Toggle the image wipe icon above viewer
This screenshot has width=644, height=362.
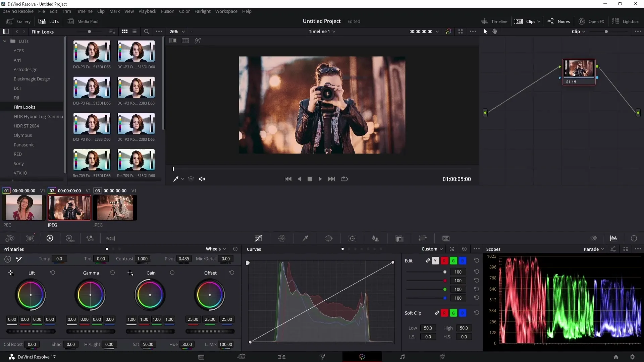click(x=173, y=41)
